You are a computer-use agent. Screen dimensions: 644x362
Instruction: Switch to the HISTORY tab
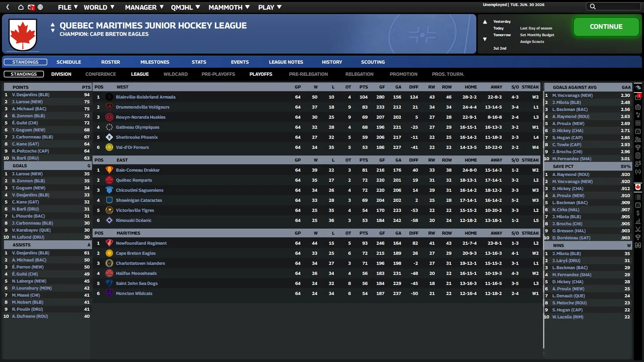(332, 62)
